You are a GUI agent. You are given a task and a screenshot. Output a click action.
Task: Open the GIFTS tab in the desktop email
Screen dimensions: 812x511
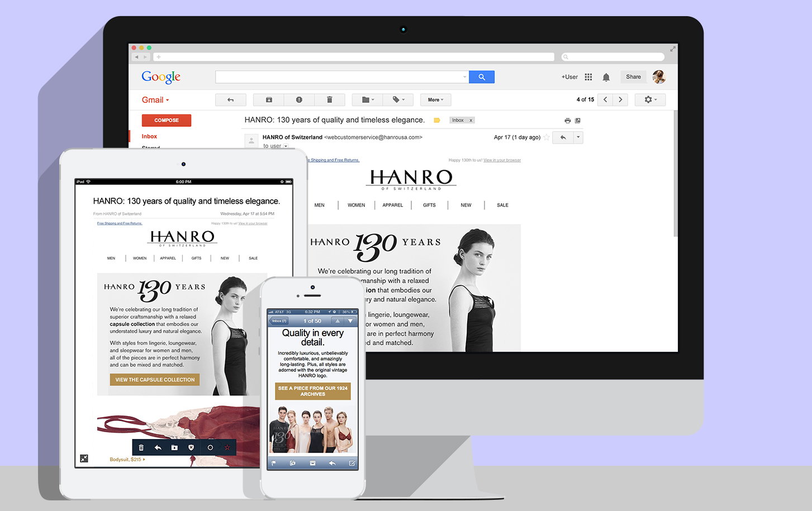pyautogui.click(x=429, y=205)
